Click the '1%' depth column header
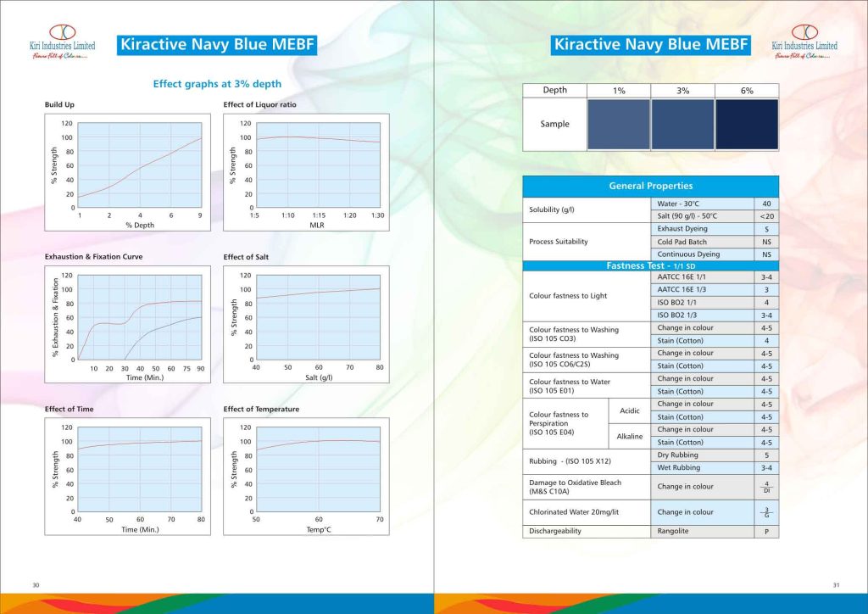 tap(618, 90)
